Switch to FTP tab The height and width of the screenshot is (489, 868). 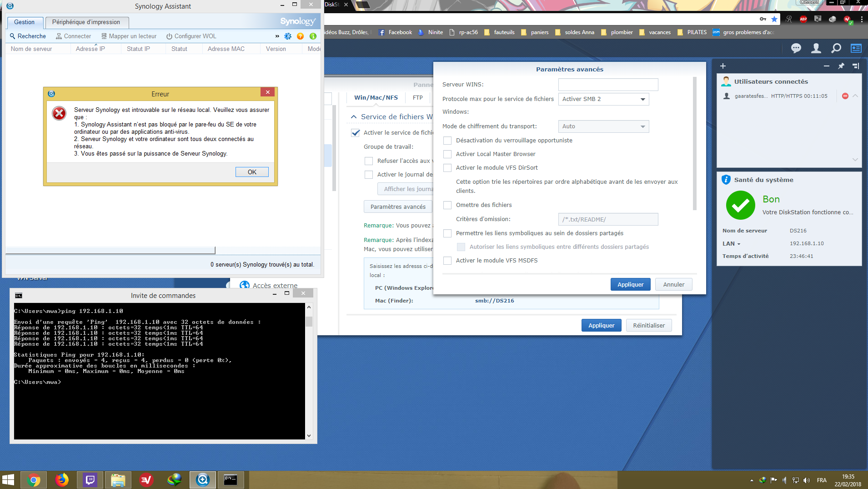[x=417, y=98]
